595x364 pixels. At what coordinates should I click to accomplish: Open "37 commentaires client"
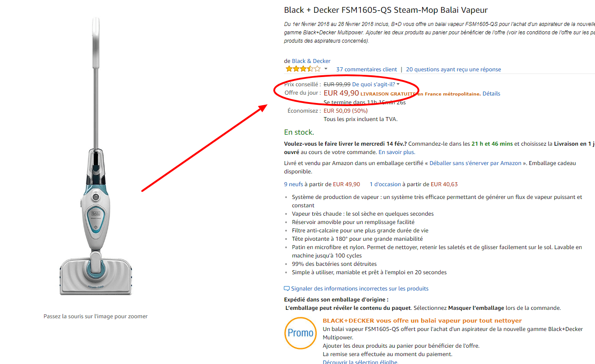point(366,69)
